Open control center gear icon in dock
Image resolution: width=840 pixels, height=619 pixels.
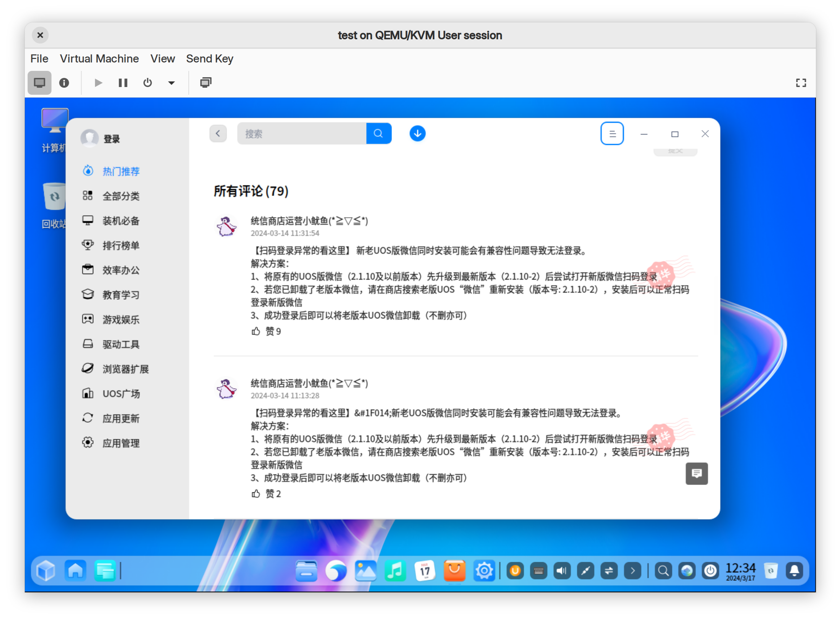click(x=484, y=571)
